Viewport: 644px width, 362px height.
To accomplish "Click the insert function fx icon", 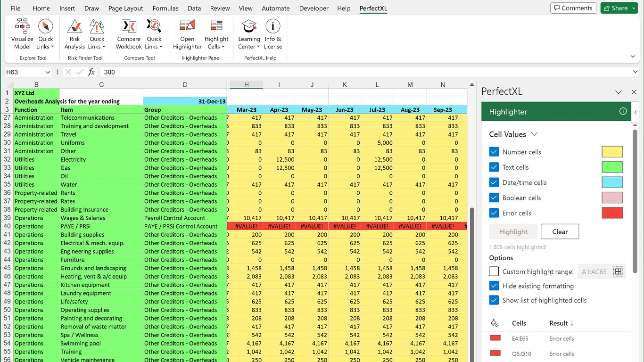I will click(x=91, y=72).
